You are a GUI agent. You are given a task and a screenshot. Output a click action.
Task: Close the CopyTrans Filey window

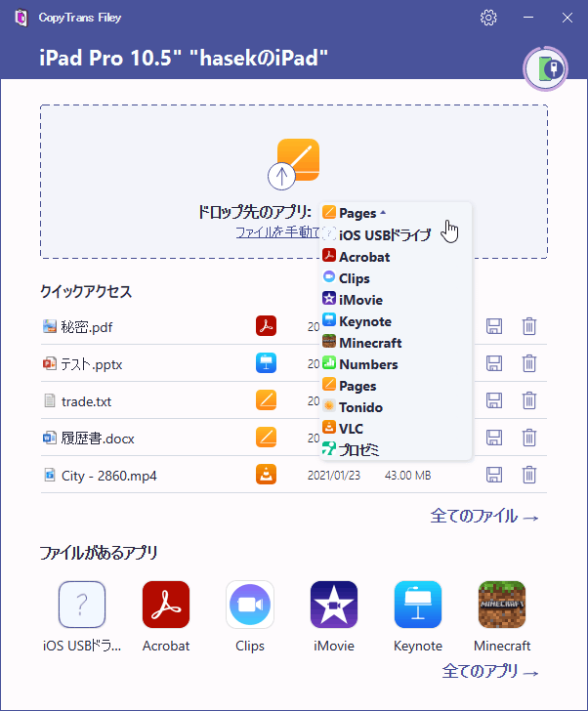pyautogui.click(x=567, y=18)
